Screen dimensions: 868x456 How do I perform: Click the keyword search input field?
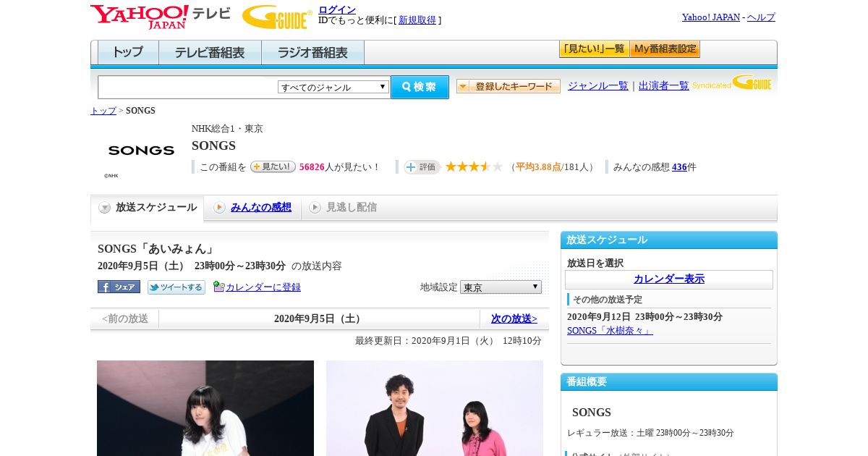(x=187, y=87)
